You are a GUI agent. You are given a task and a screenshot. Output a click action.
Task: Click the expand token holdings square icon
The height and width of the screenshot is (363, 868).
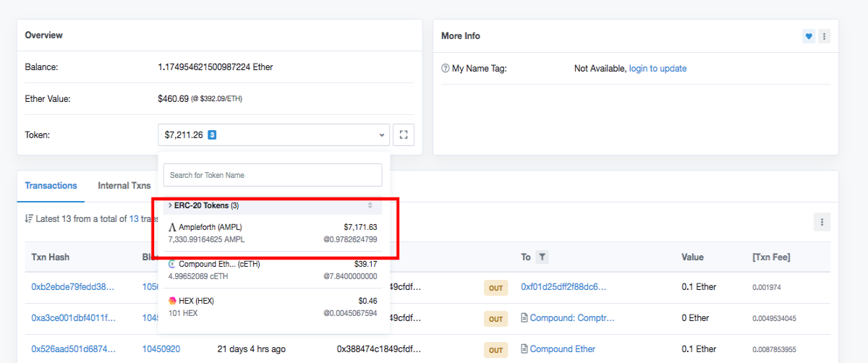coord(404,134)
